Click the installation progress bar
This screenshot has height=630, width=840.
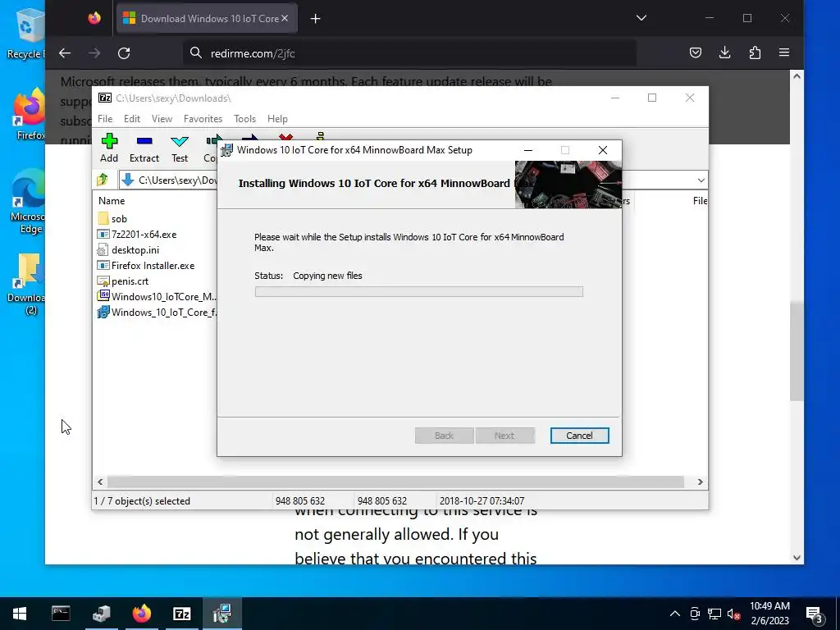pos(419,291)
